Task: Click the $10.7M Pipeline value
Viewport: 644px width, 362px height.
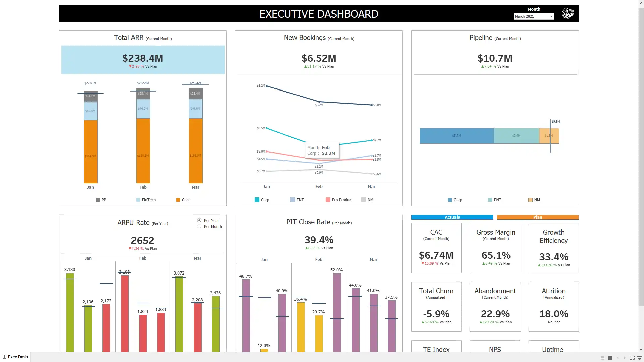Action: [495, 58]
